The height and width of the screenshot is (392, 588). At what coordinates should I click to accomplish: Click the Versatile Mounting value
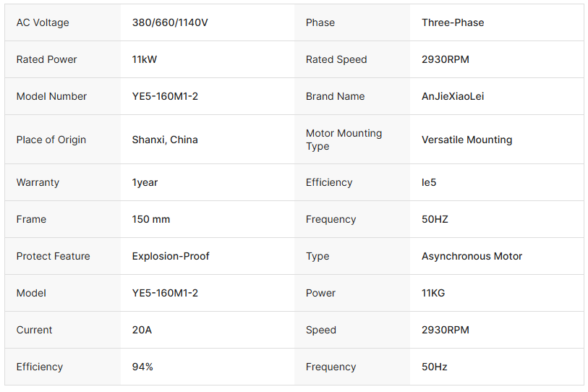[x=466, y=140]
